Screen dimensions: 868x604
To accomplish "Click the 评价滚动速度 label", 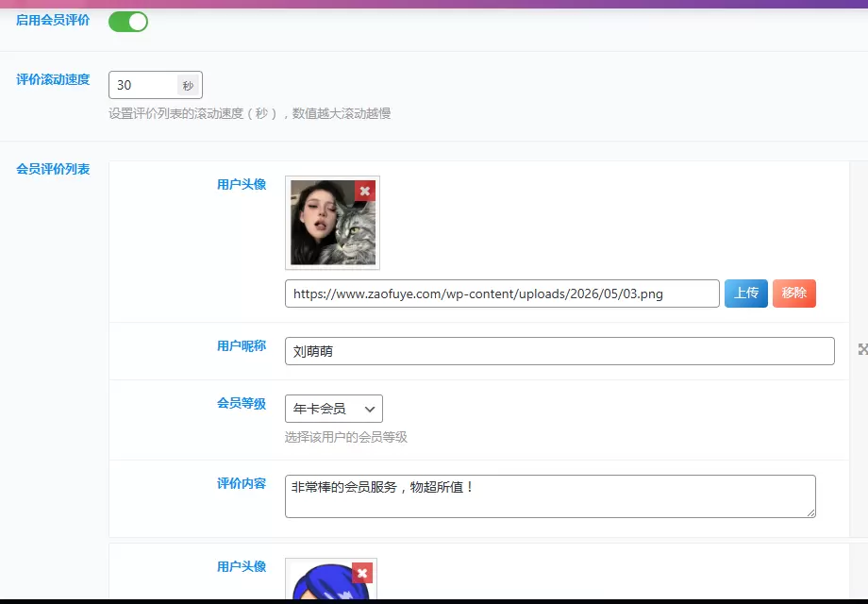I will click(53, 79).
